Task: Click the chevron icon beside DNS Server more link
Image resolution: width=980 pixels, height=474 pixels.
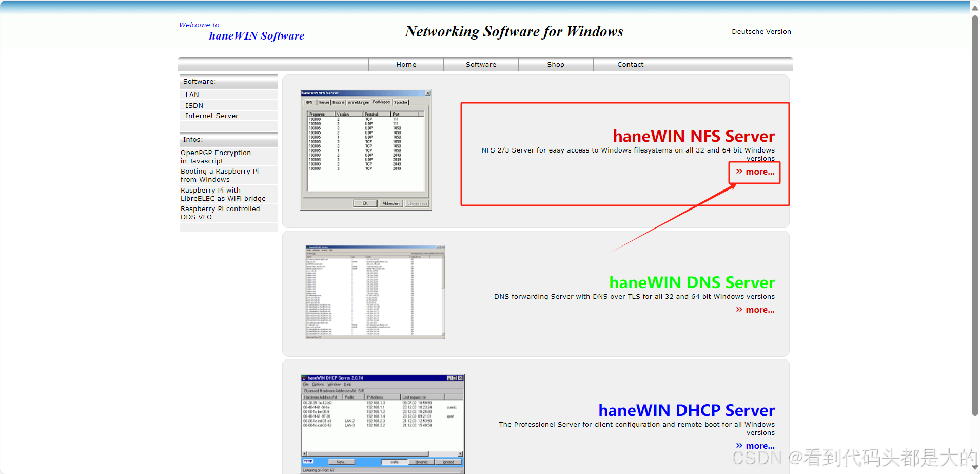Action: coord(739,310)
